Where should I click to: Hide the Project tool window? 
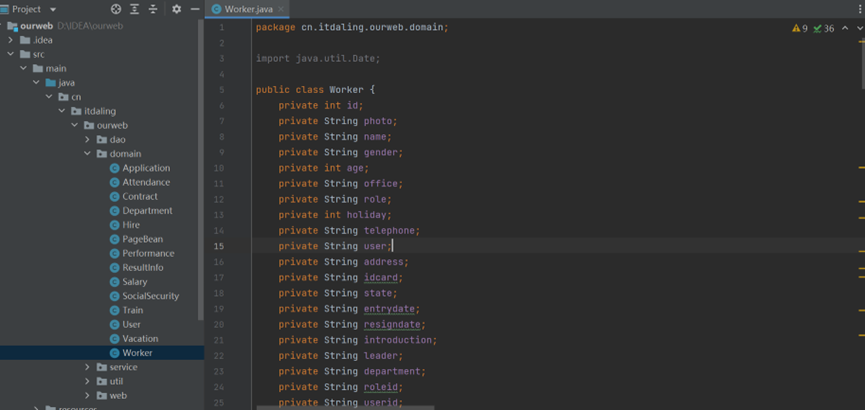click(195, 9)
